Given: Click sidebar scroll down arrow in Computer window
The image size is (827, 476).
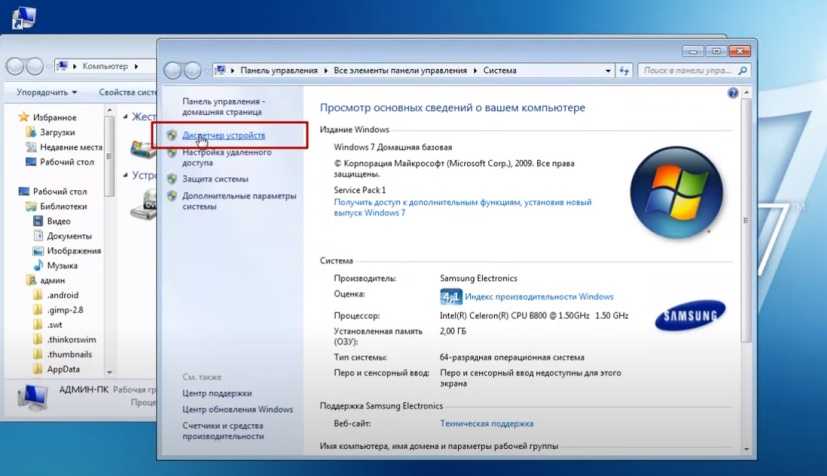Looking at the screenshot, I should [x=109, y=372].
